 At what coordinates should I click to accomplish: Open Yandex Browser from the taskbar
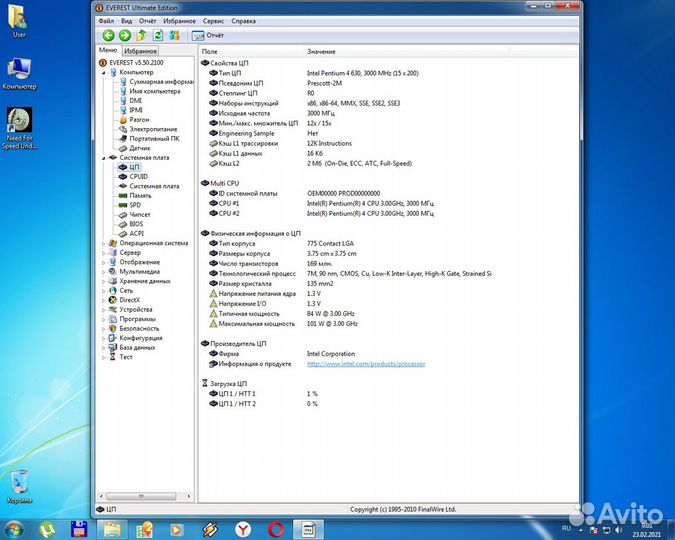pos(243,530)
